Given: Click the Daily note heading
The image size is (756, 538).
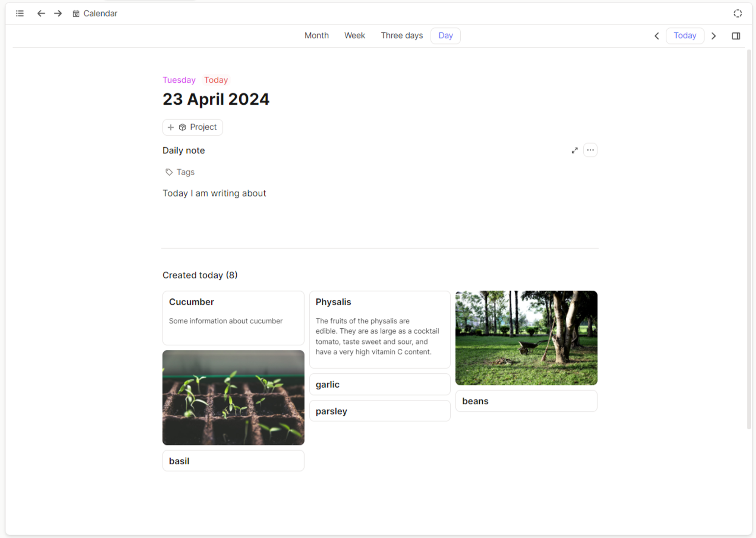Looking at the screenshot, I should [184, 150].
